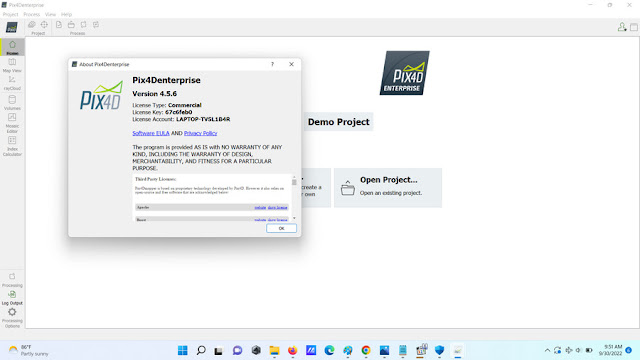
Task: Click the About dialog help question mark
Action: pyautogui.click(x=272, y=64)
